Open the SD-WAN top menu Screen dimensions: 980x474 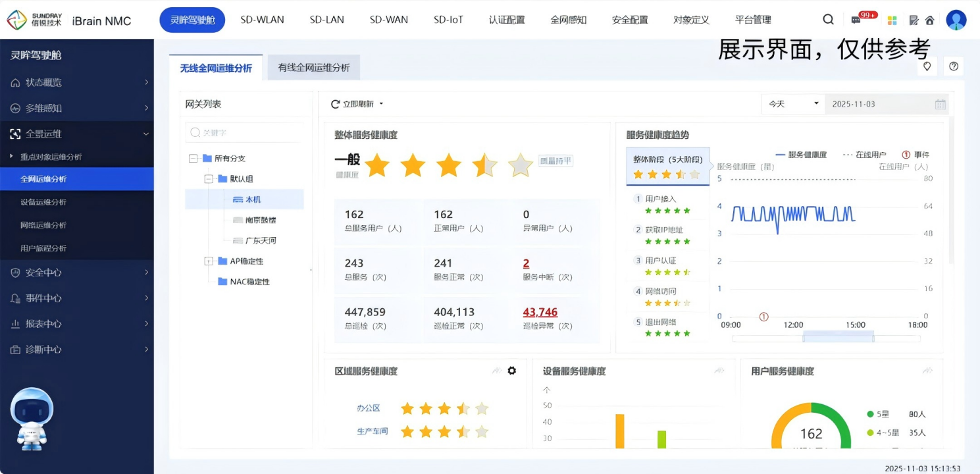(x=388, y=20)
